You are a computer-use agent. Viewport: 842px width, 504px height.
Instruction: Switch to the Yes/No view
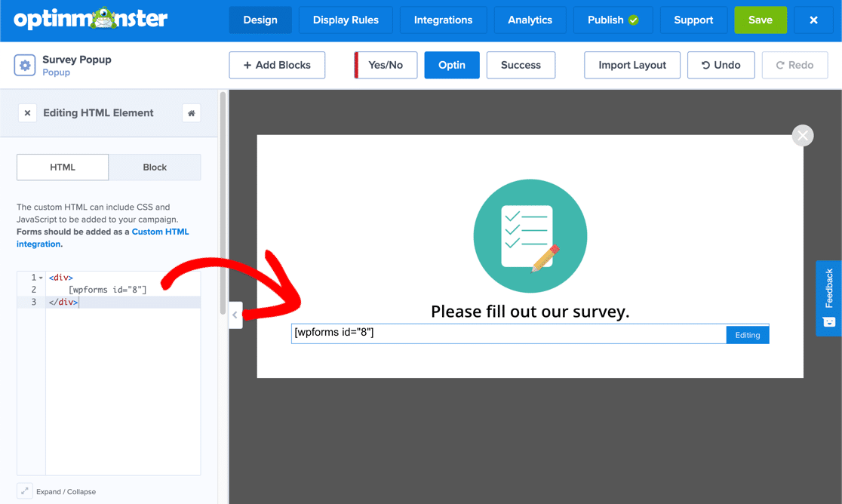386,65
